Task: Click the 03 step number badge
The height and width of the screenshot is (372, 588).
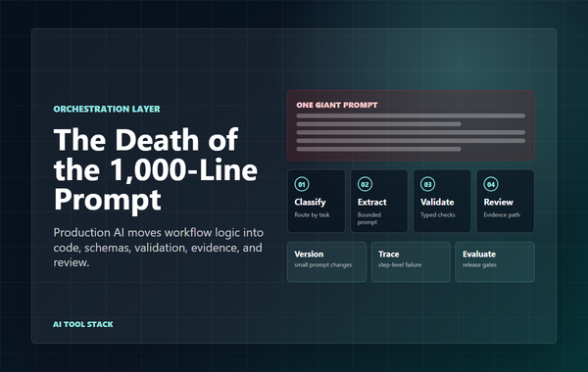Action: coord(428,184)
